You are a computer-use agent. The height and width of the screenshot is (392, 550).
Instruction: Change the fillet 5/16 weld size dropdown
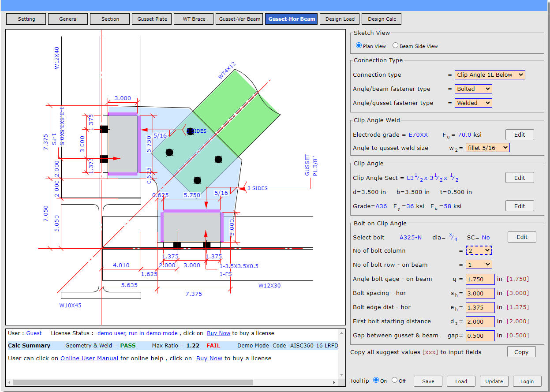point(487,148)
